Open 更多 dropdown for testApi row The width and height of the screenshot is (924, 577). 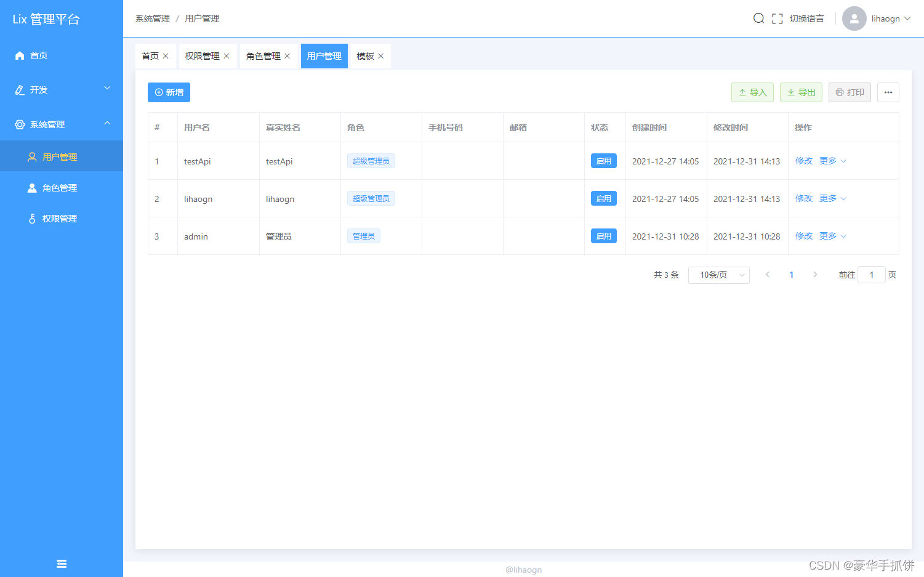pos(833,161)
